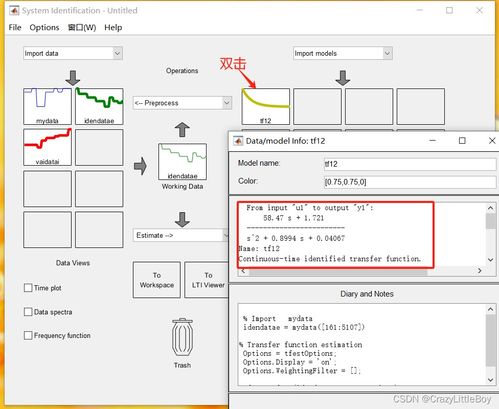Expand the Preprocess operations dropdown

182,103
